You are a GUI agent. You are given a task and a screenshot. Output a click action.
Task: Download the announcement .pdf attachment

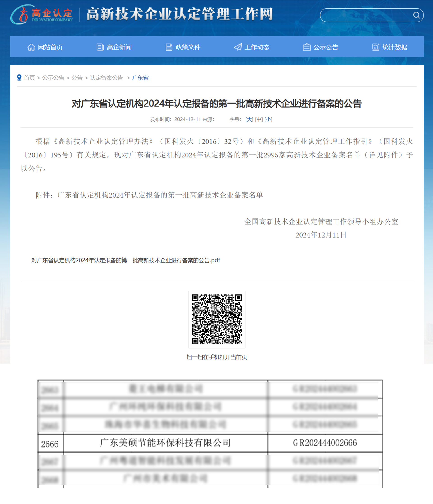(x=125, y=261)
